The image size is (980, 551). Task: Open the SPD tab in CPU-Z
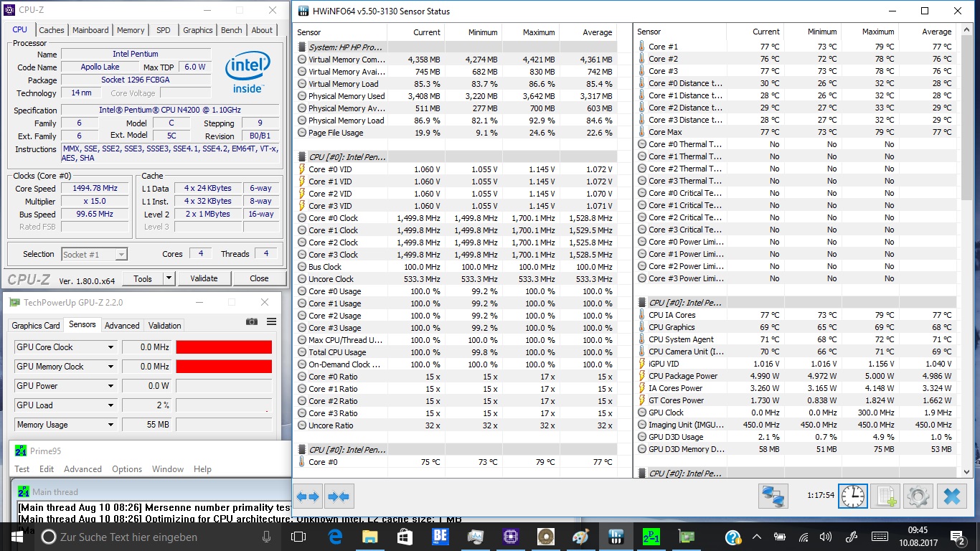pyautogui.click(x=164, y=30)
